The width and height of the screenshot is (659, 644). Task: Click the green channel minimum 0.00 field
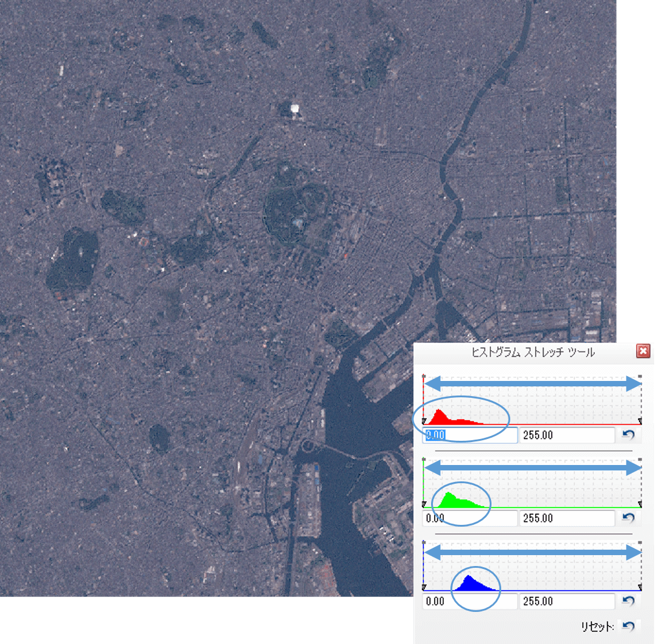pos(470,518)
